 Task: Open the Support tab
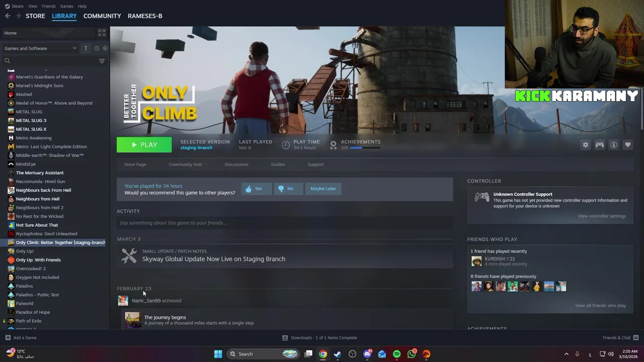(x=315, y=164)
